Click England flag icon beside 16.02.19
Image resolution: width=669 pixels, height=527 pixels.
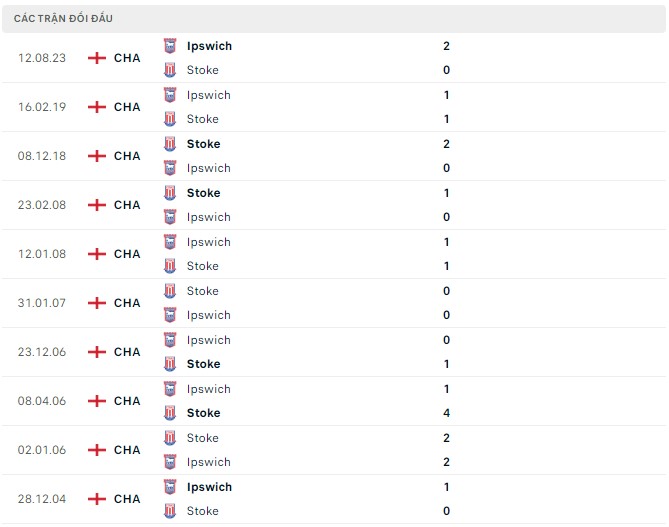pos(97,107)
